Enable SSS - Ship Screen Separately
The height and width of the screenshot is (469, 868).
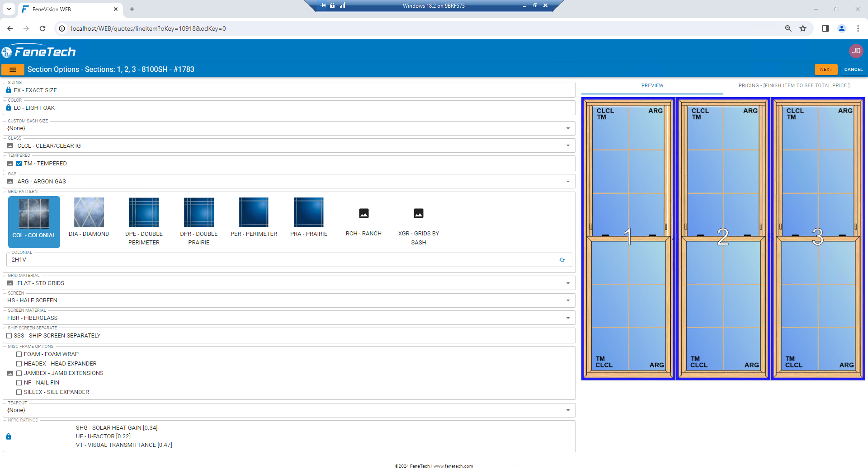click(x=9, y=335)
